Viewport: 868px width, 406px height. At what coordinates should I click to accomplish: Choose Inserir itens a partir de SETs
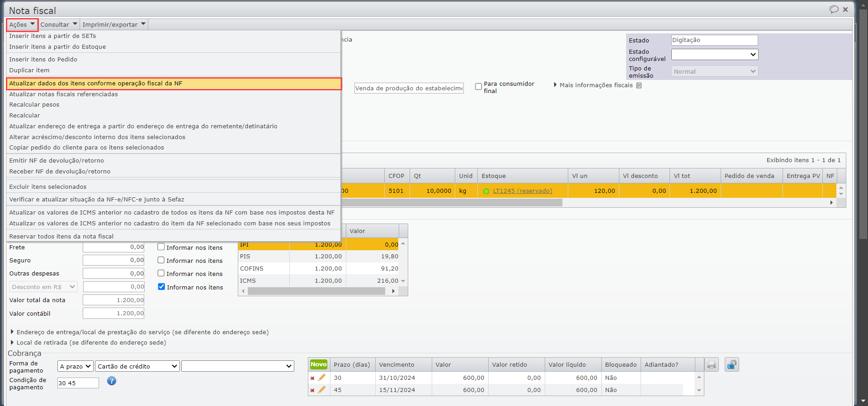tap(174, 36)
